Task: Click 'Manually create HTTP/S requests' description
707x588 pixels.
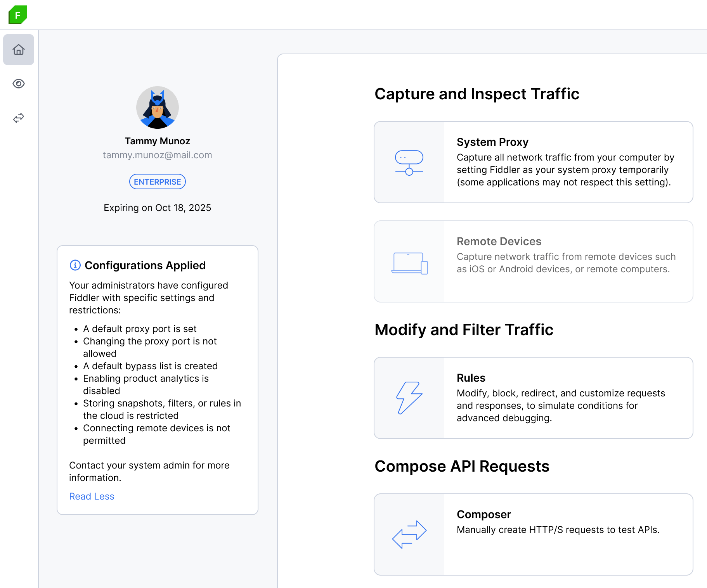Action: click(x=558, y=530)
